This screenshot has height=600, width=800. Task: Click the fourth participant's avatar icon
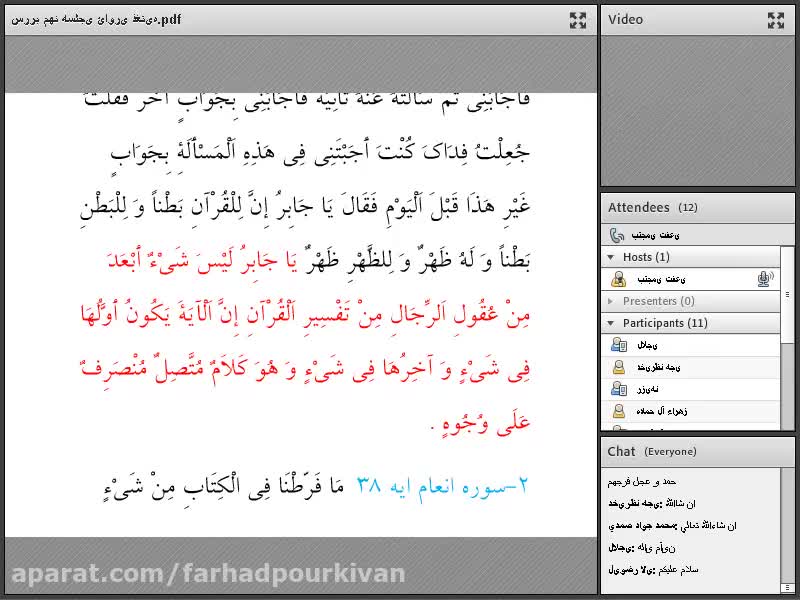pyautogui.click(x=619, y=411)
